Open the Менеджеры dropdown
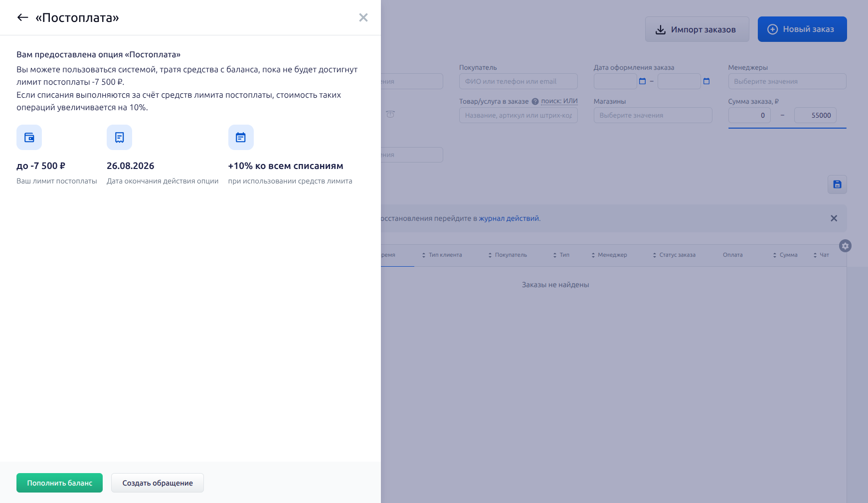The height and width of the screenshot is (503, 868). pyautogui.click(x=787, y=81)
